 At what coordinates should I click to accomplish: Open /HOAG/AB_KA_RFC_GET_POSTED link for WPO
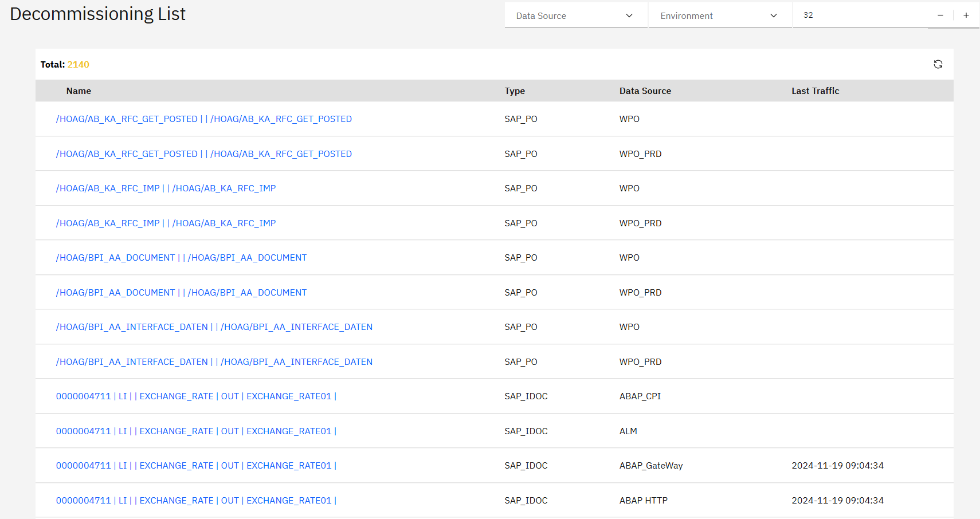coord(203,119)
